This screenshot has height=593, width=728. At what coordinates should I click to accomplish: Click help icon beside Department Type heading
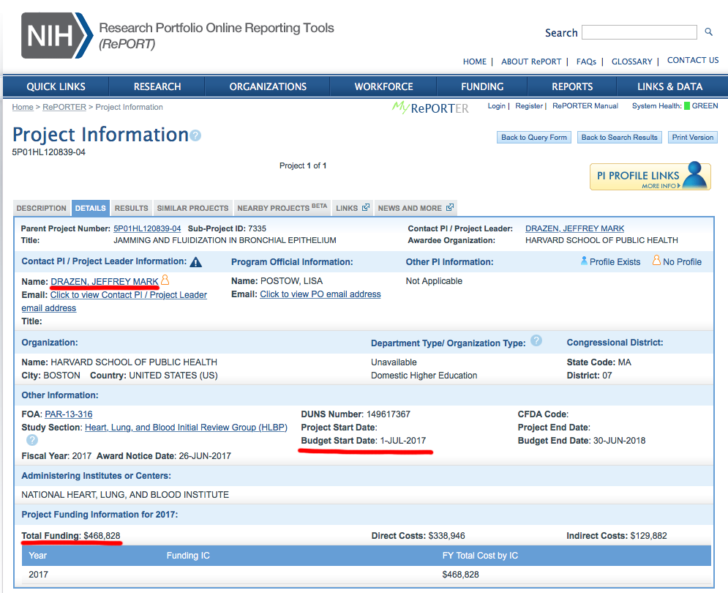[x=536, y=341]
